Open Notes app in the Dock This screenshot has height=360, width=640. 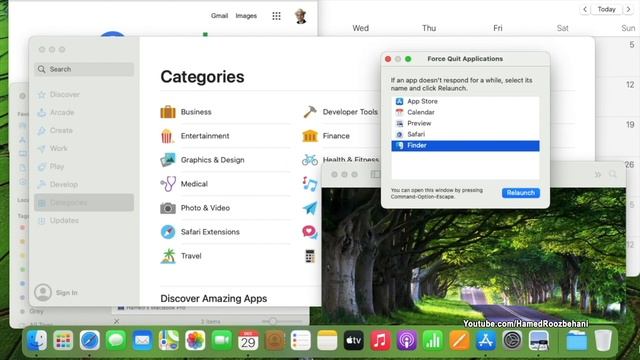point(327,340)
